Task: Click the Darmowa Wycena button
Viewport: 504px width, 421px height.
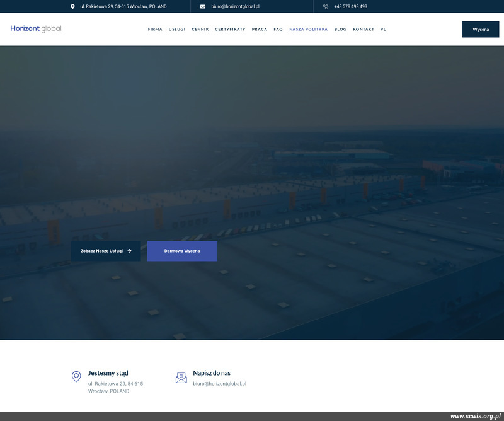Action: tap(182, 251)
